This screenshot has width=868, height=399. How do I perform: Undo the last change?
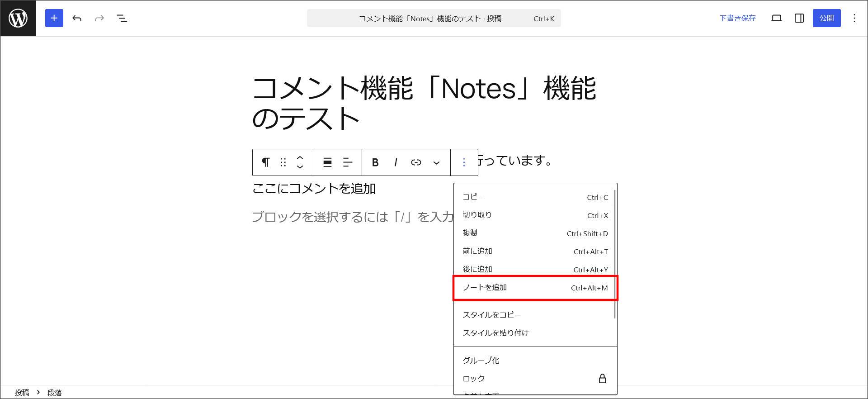tap(77, 18)
